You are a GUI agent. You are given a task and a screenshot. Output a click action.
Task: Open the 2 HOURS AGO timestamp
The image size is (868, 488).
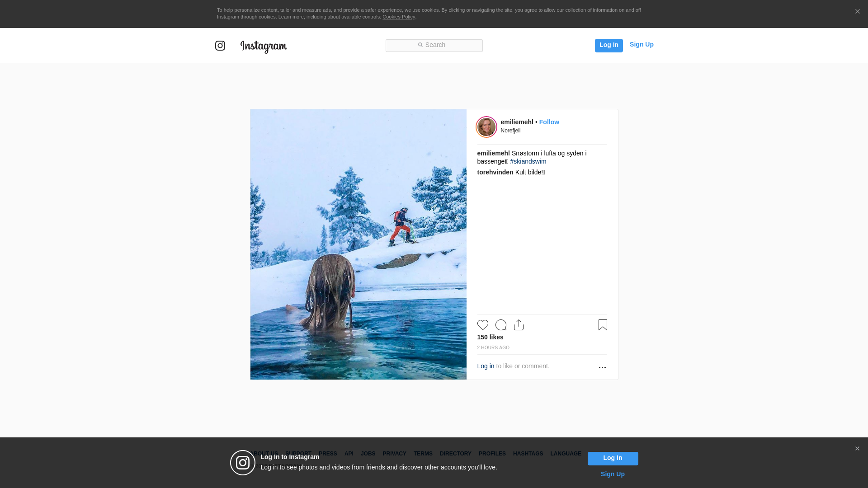493,347
